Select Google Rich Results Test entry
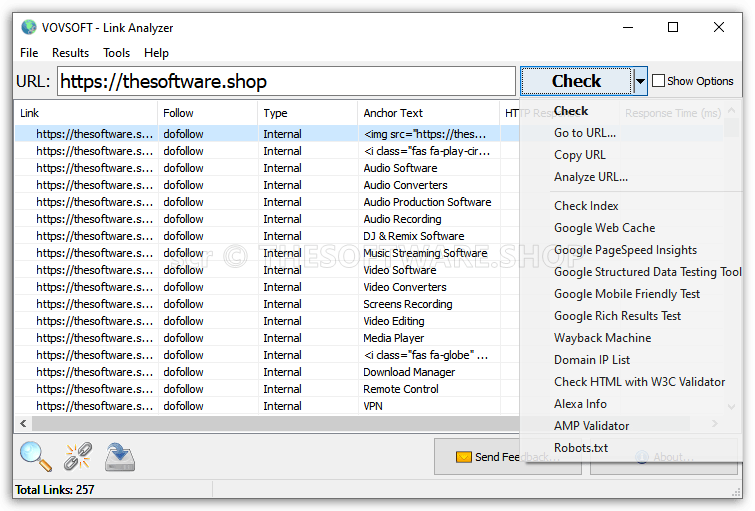The width and height of the screenshot is (755, 511). pos(617,316)
